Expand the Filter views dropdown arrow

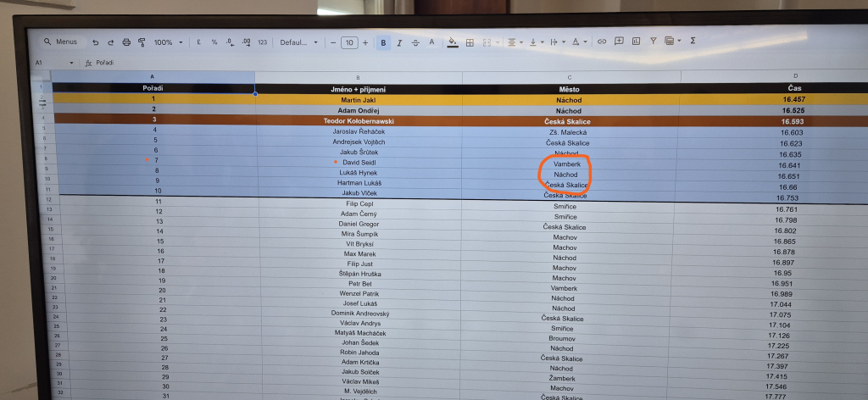[x=679, y=41]
